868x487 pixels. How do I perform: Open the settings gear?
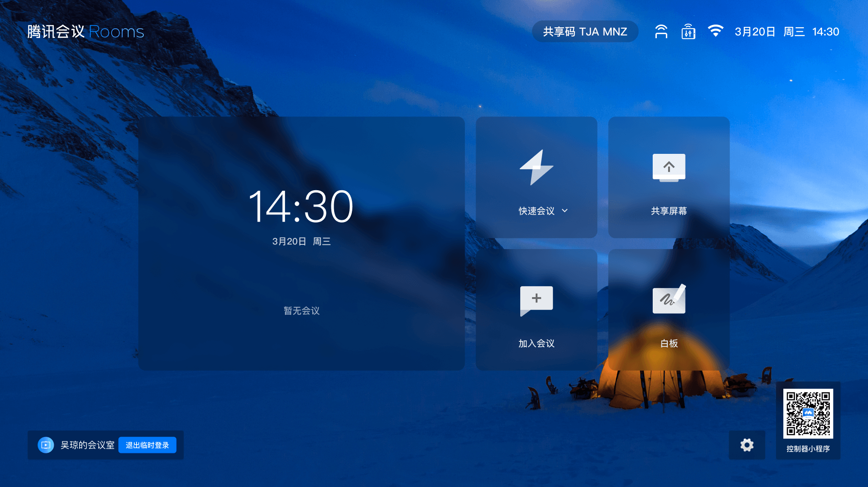coord(746,445)
